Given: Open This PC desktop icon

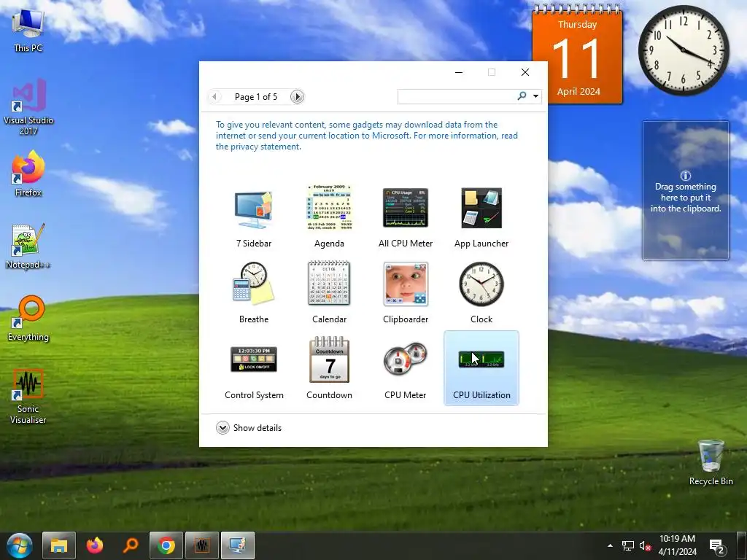Looking at the screenshot, I should click(28, 29).
